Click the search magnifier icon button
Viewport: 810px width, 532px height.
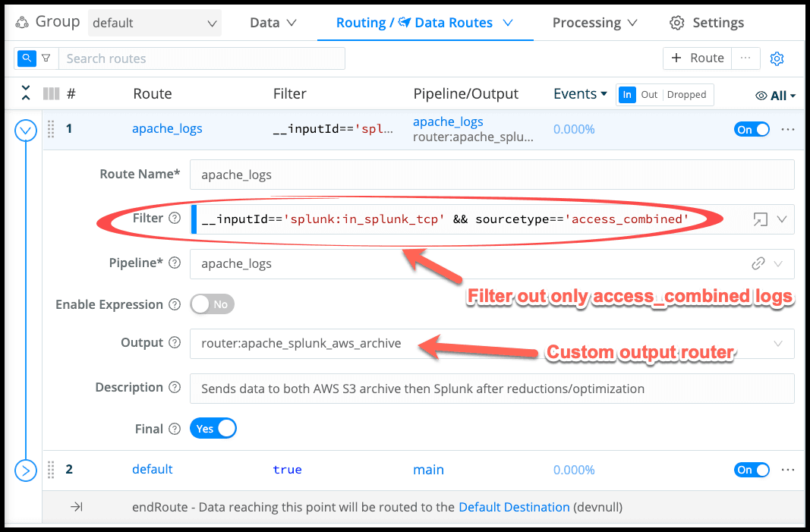pyautogui.click(x=27, y=58)
